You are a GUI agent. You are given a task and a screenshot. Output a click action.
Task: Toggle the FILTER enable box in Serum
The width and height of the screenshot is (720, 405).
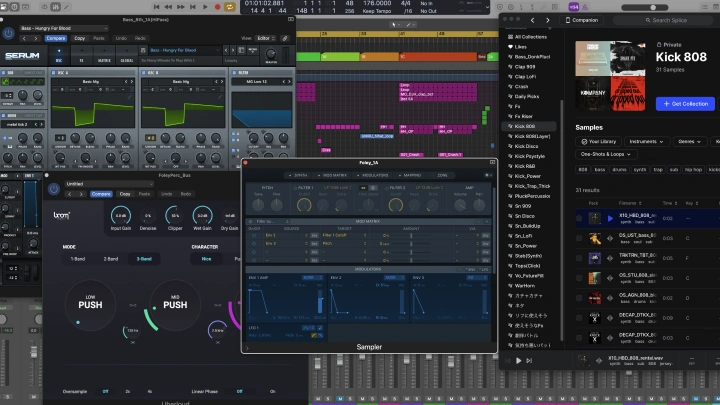[234, 73]
